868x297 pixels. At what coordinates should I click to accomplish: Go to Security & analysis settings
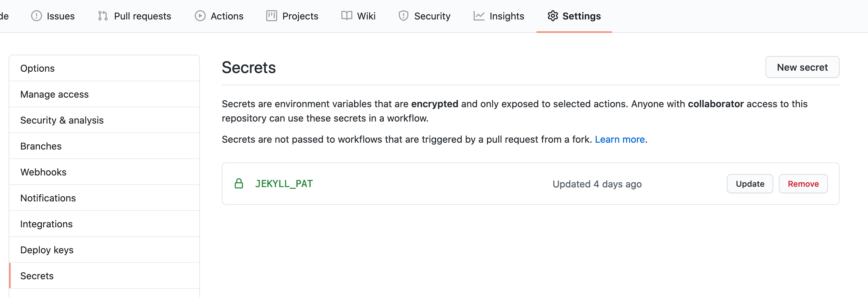[x=62, y=120]
